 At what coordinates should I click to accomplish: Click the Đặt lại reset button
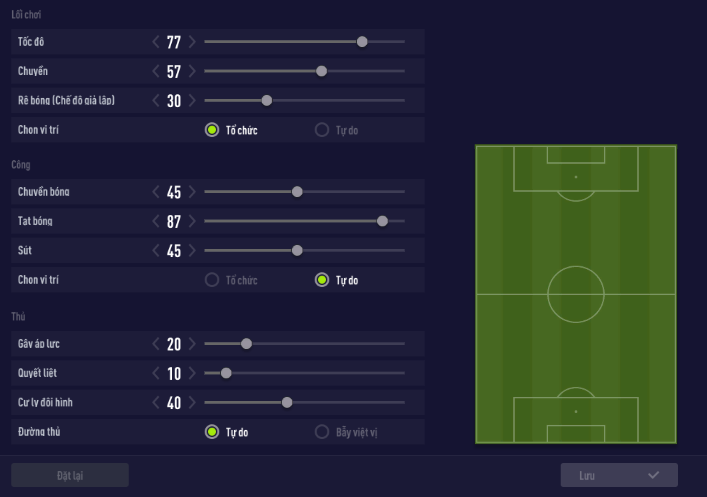(70, 475)
